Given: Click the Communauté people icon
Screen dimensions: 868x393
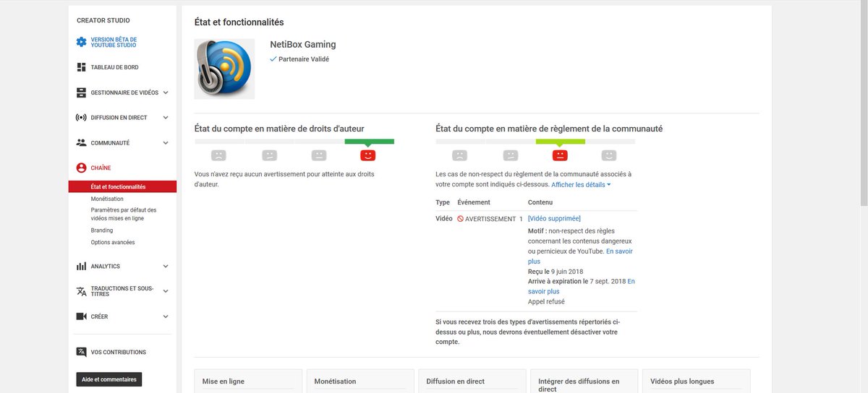Looking at the screenshot, I should click(x=82, y=143).
